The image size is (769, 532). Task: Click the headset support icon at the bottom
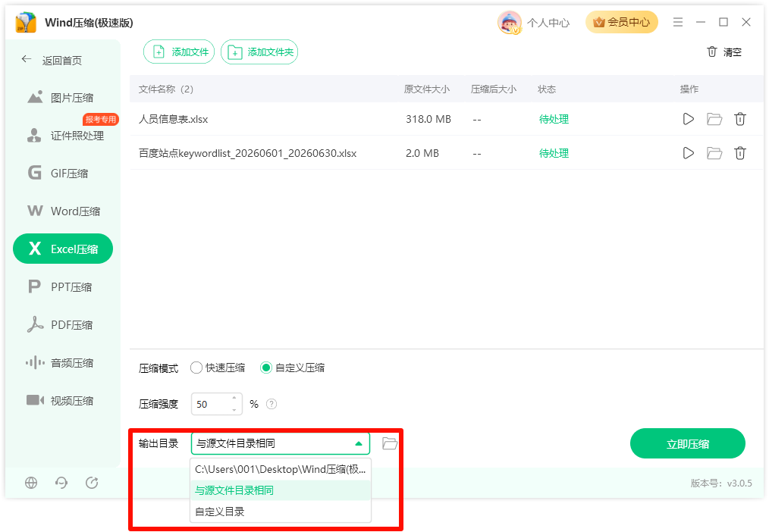[x=61, y=483]
